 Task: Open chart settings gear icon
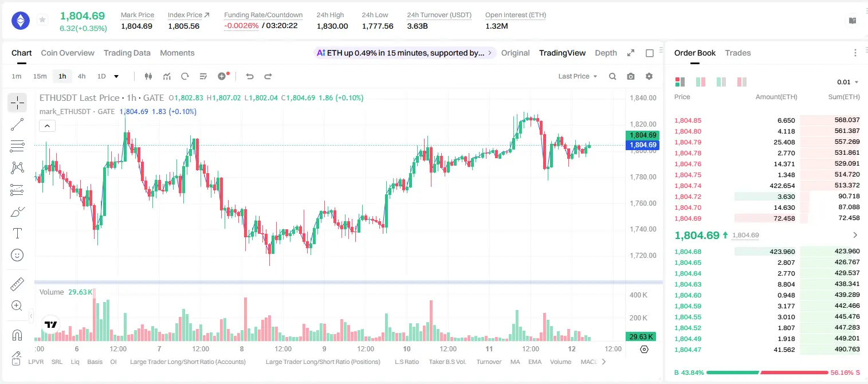[649, 76]
